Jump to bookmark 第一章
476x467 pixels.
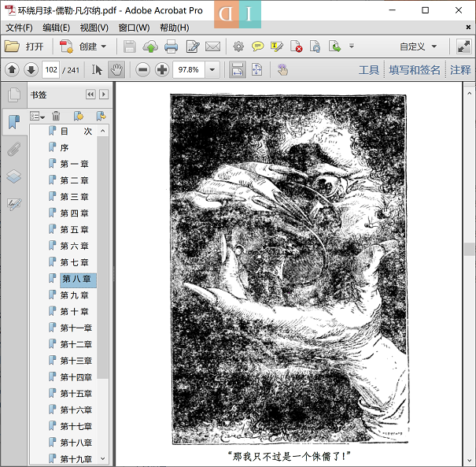point(75,164)
